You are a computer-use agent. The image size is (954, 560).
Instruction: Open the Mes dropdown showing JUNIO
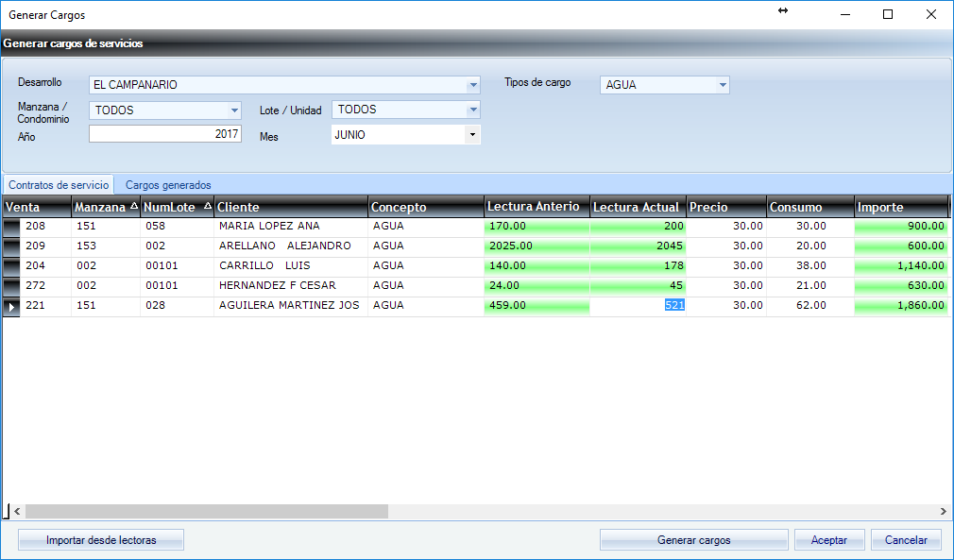[405, 135]
